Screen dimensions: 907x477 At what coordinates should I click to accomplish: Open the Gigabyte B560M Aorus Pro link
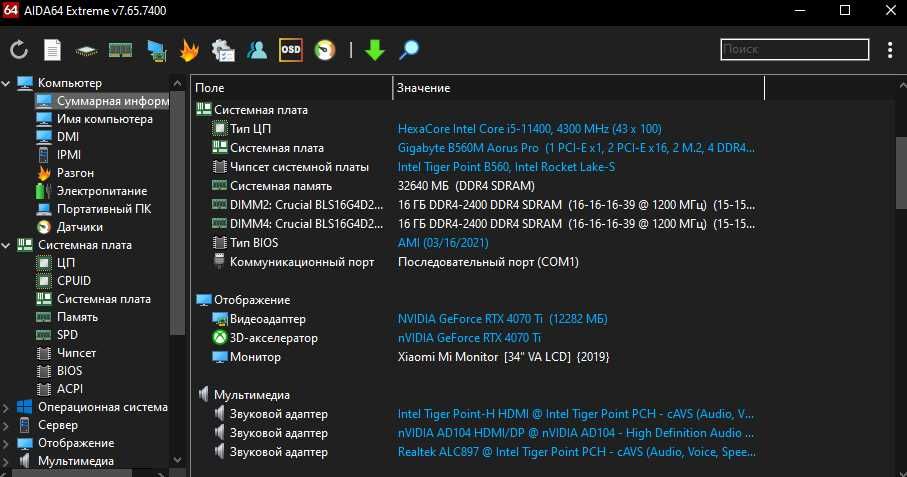pos(576,148)
